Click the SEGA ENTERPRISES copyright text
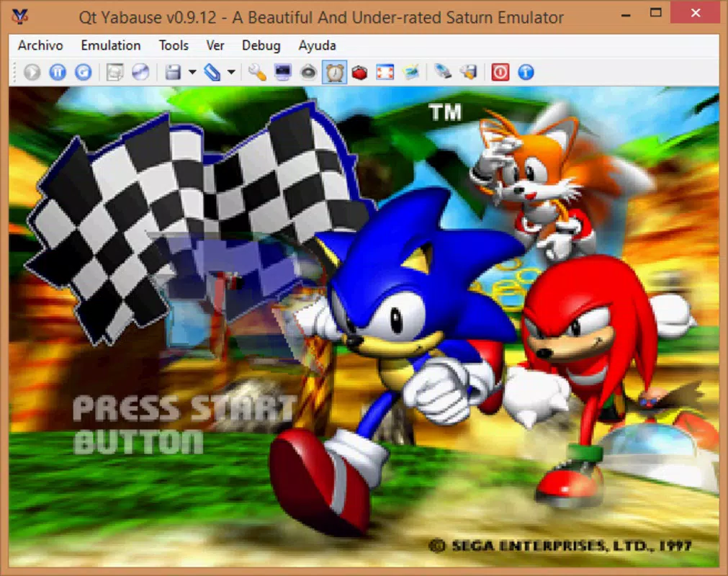The image size is (728, 576). coord(560,545)
